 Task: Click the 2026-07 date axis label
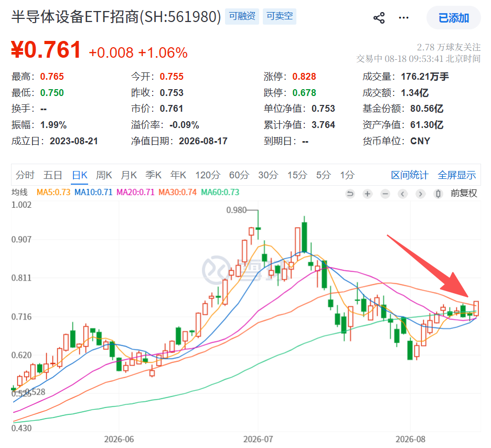coord(258,440)
